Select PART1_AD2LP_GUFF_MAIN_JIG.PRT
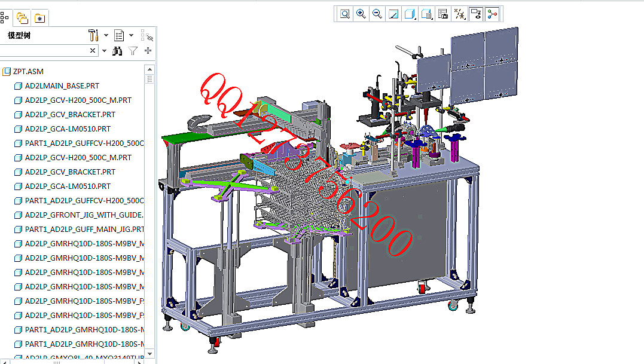 tap(84, 230)
